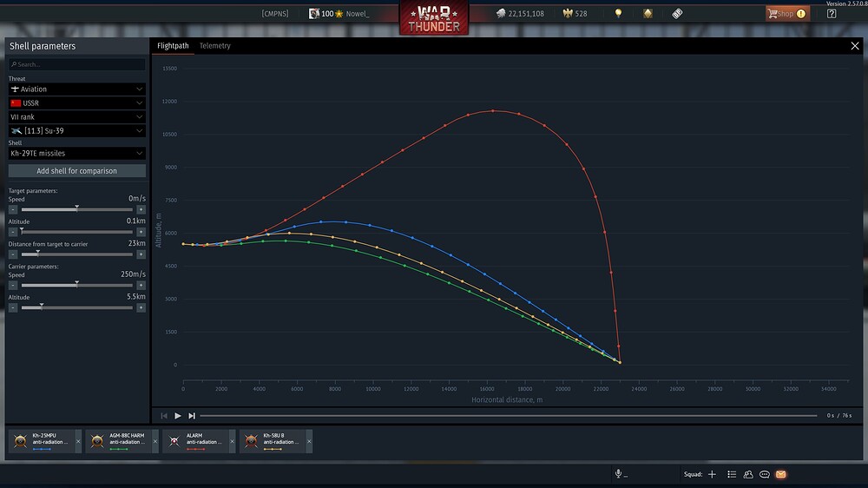
Task: Remove ALARM from comparison
Action: (232, 441)
